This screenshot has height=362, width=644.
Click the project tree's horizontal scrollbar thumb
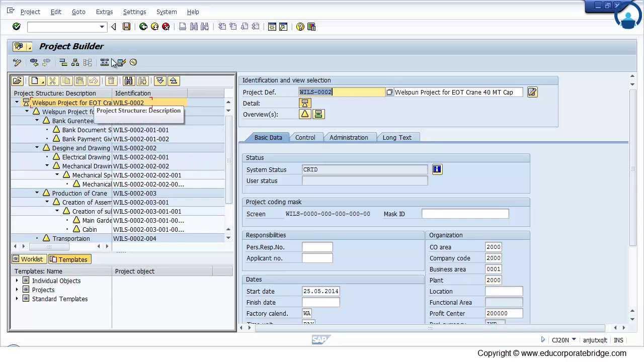coord(49,246)
